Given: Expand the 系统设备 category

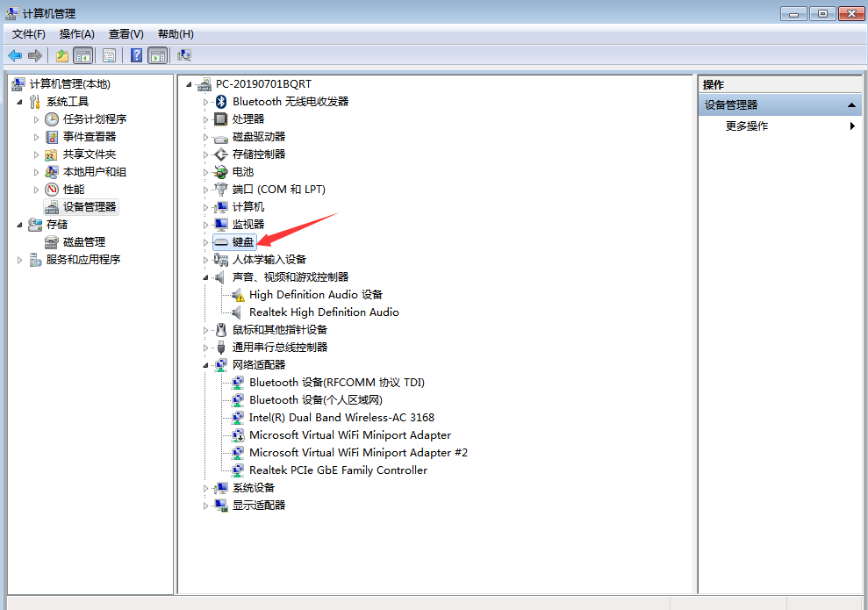Looking at the screenshot, I should click(206, 488).
